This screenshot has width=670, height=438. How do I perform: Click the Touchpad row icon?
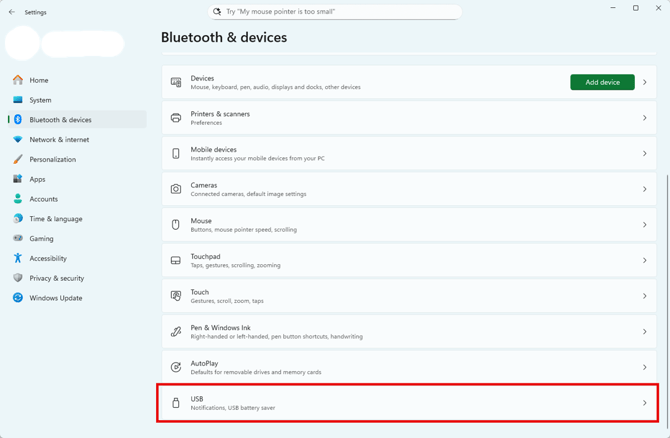[x=176, y=260]
